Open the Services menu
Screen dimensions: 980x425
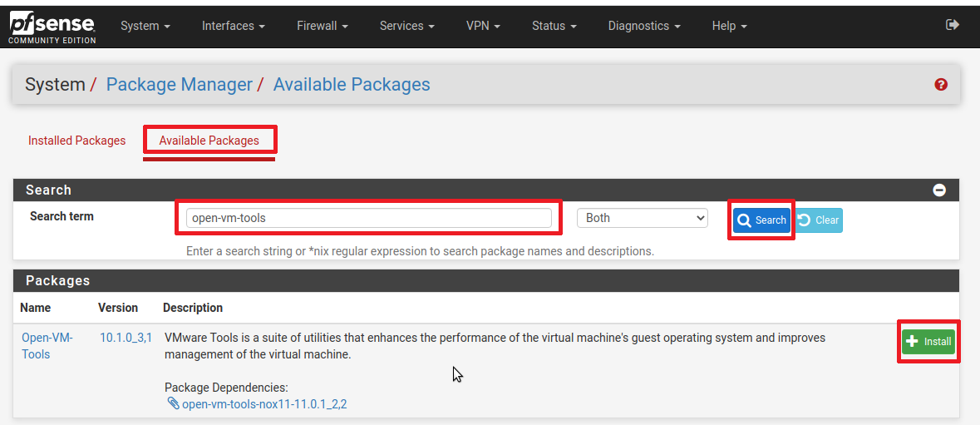point(406,26)
